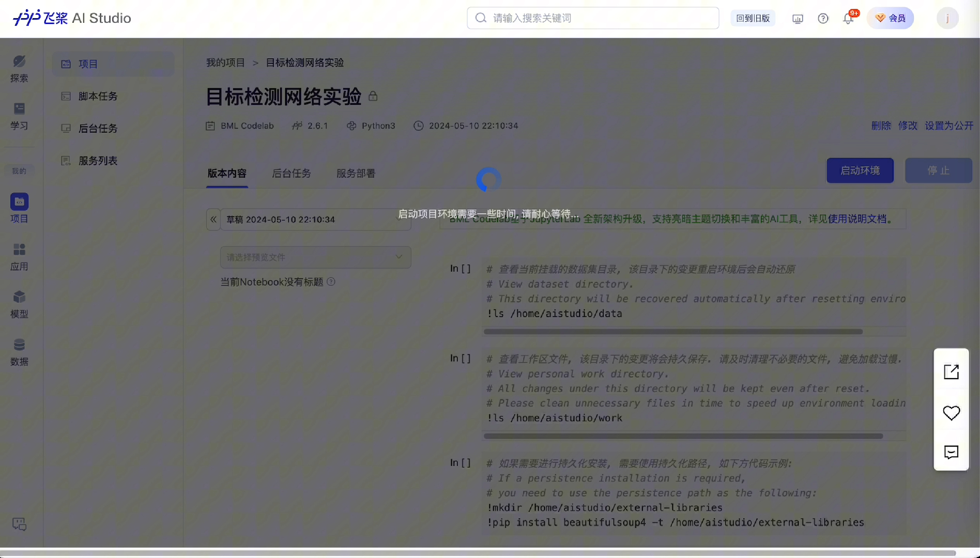Screen dimensions: 980x558
Task: Click the 停止 button
Action: [x=939, y=171]
